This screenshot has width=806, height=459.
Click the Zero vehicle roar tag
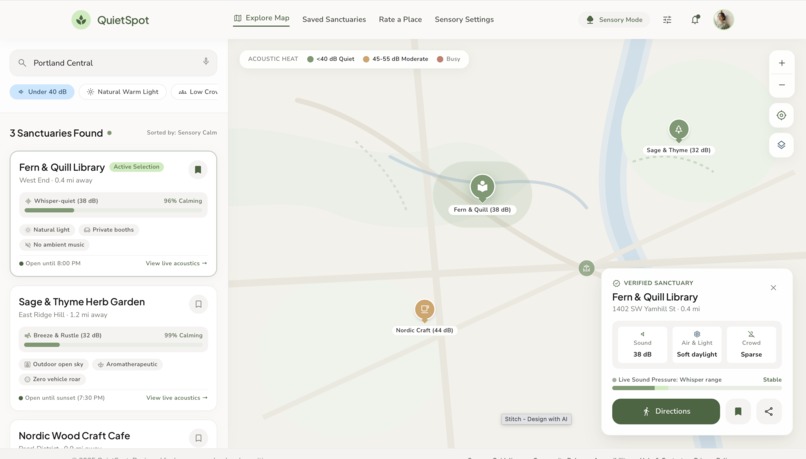click(x=52, y=379)
